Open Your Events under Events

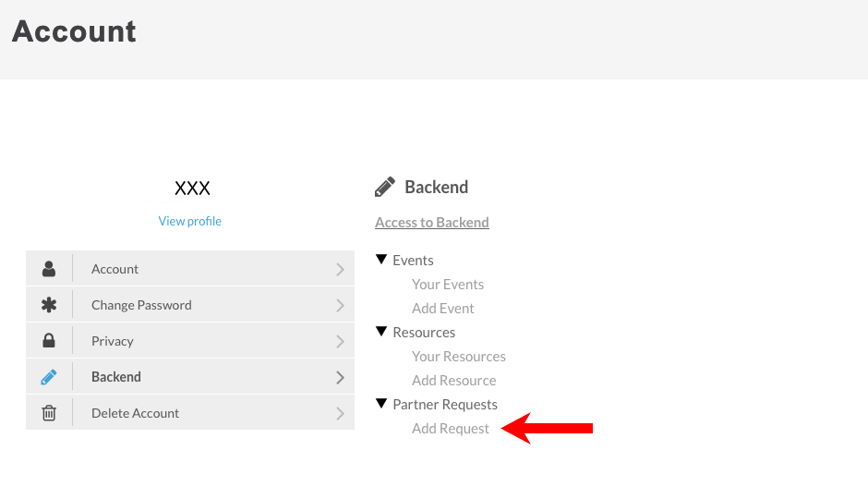point(448,285)
